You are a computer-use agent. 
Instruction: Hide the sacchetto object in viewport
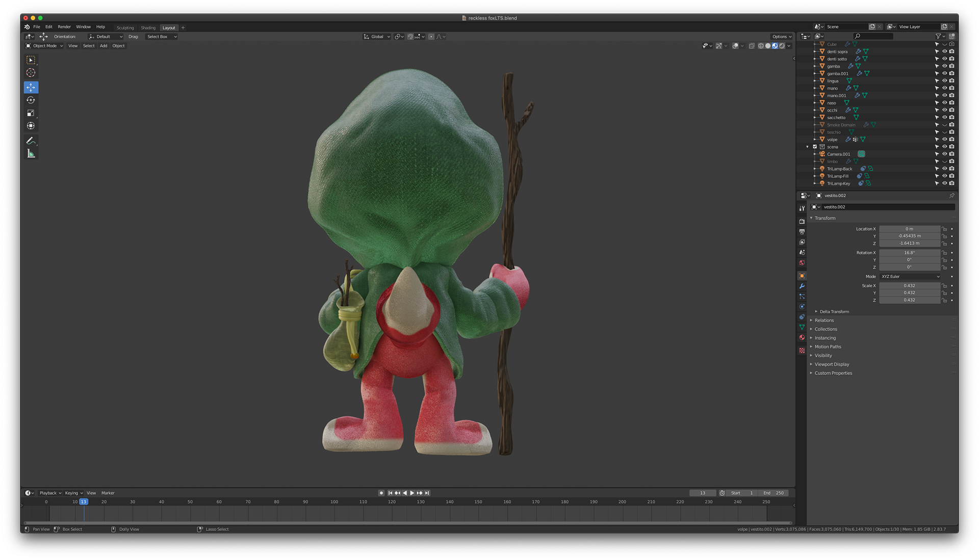pyautogui.click(x=944, y=118)
